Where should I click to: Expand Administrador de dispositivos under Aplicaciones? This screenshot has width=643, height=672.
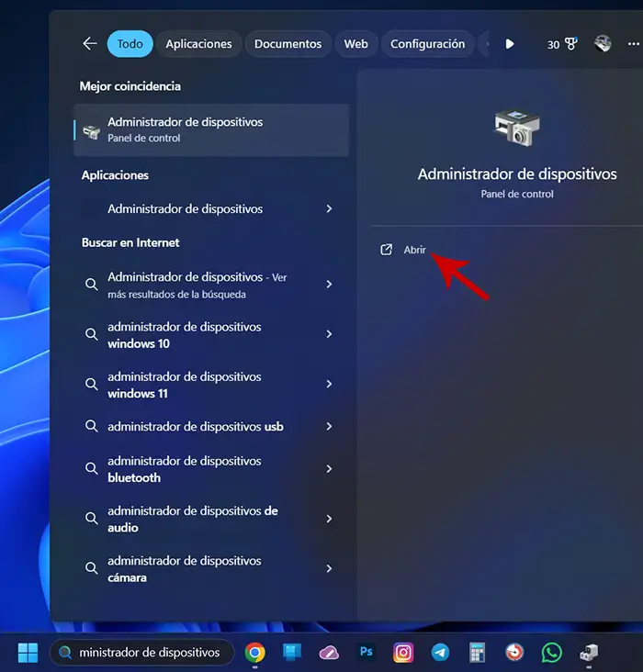click(329, 209)
